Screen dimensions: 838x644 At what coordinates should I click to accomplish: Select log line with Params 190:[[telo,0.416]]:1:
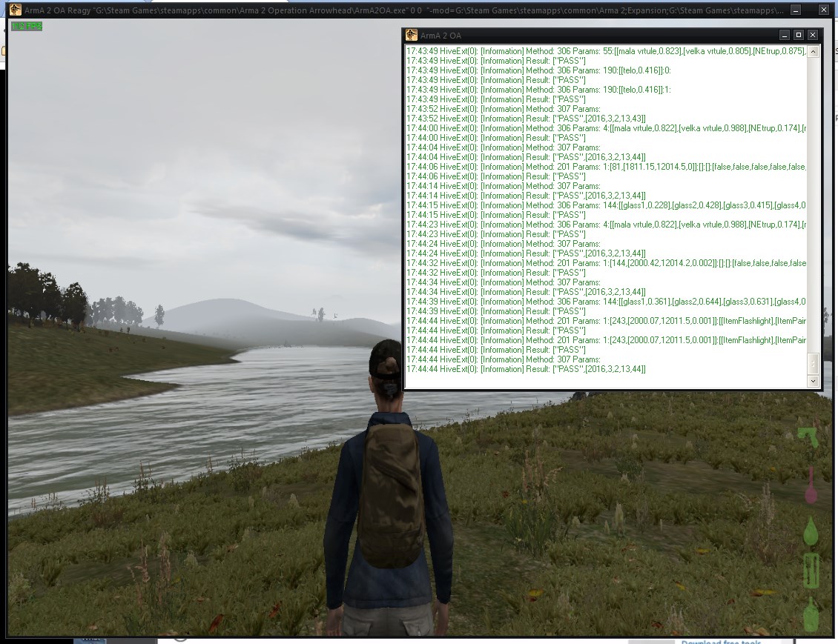[538, 90]
